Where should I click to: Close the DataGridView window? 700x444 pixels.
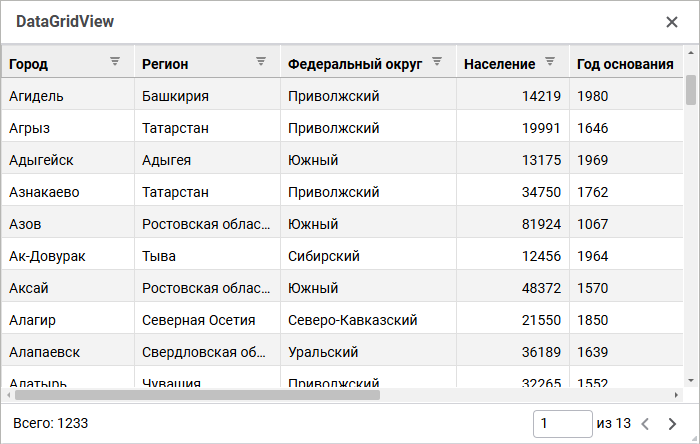click(x=672, y=22)
